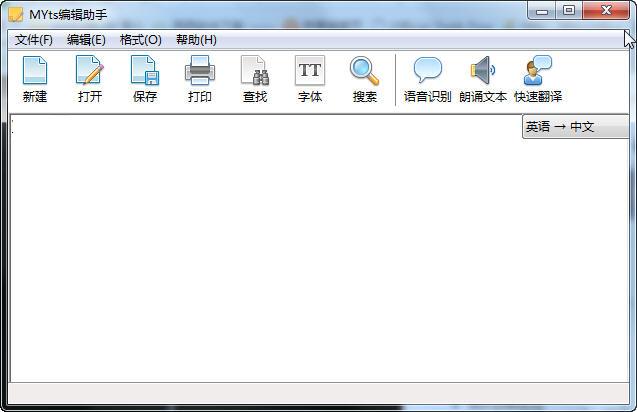
Task: Print the document with the 打印 icon
Action: (x=200, y=72)
